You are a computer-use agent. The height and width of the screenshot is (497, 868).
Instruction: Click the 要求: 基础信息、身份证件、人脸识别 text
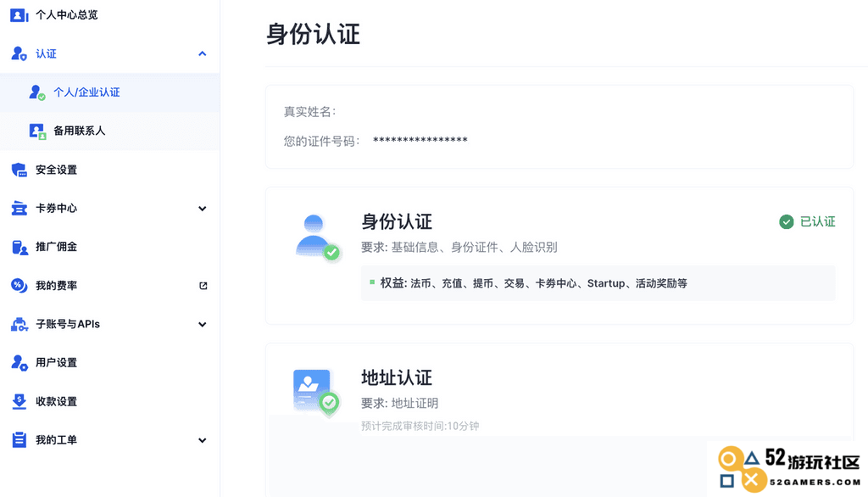(x=459, y=248)
